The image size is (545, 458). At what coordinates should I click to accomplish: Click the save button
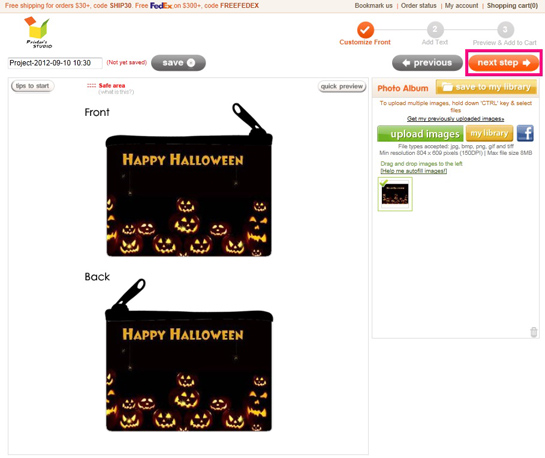pos(178,63)
